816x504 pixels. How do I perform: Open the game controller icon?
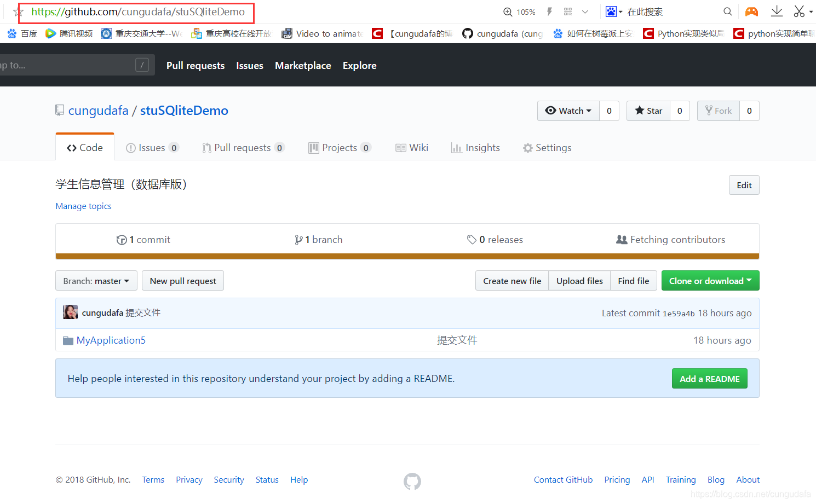click(751, 11)
